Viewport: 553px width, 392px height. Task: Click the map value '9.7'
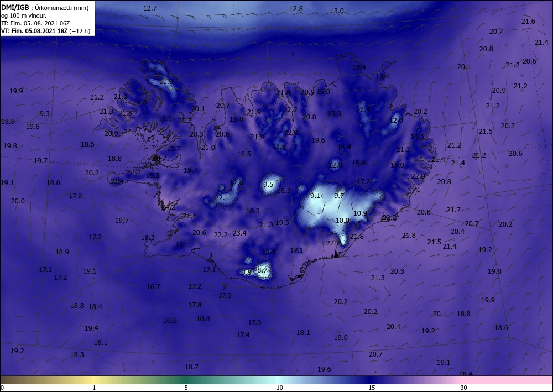339,196
